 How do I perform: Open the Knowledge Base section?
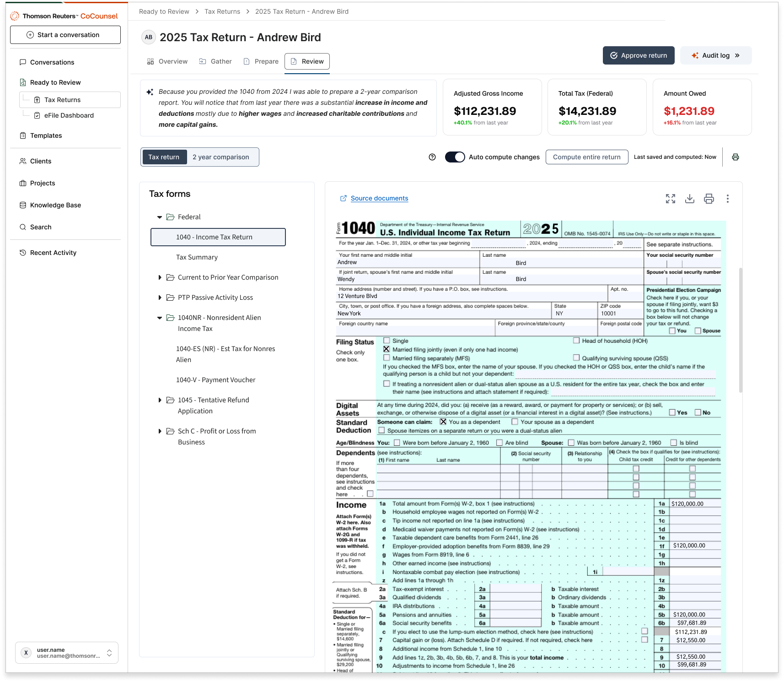(55, 205)
